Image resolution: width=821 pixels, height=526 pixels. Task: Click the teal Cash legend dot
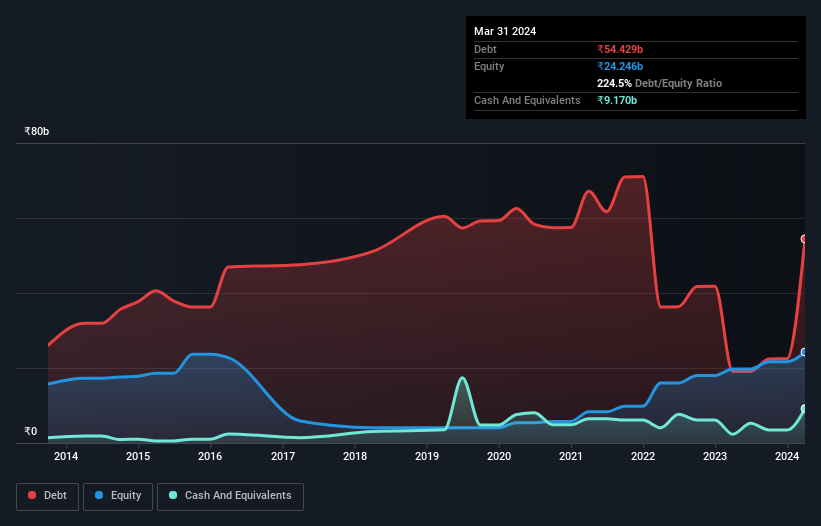(173, 495)
